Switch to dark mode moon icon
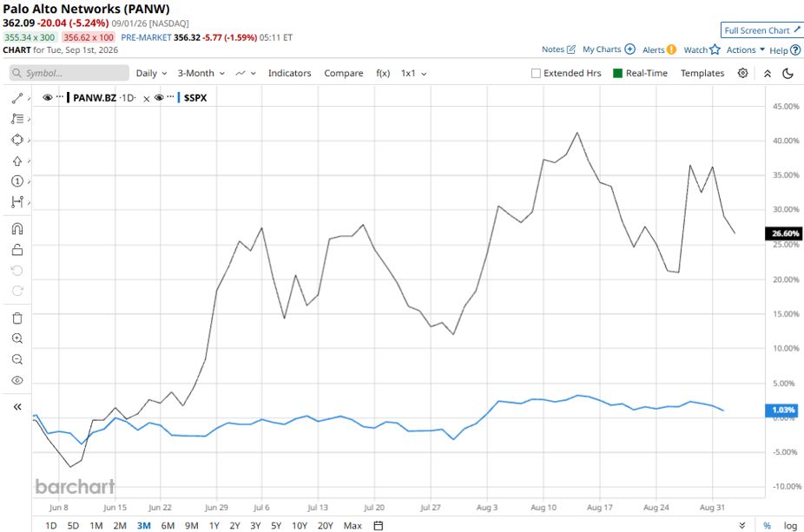Viewport: 804px width, 532px height. click(788, 73)
